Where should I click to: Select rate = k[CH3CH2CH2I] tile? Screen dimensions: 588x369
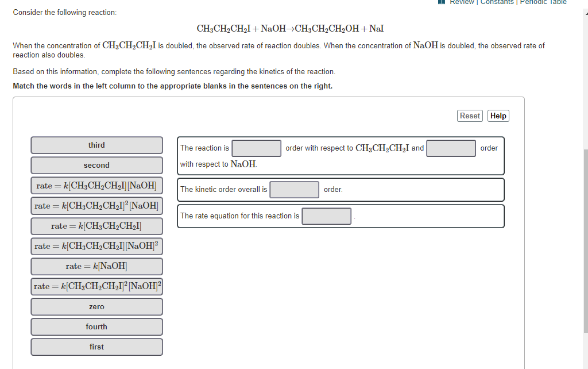[96, 226]
